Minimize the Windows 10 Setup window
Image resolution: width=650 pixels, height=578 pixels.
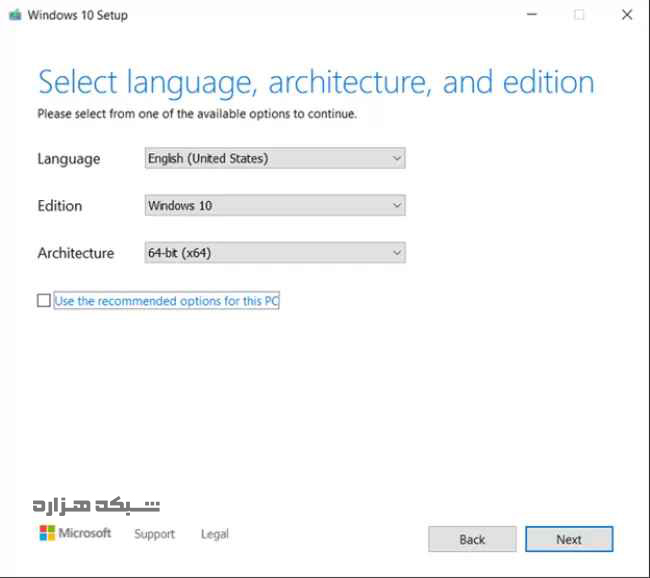[x=532, y=15]
